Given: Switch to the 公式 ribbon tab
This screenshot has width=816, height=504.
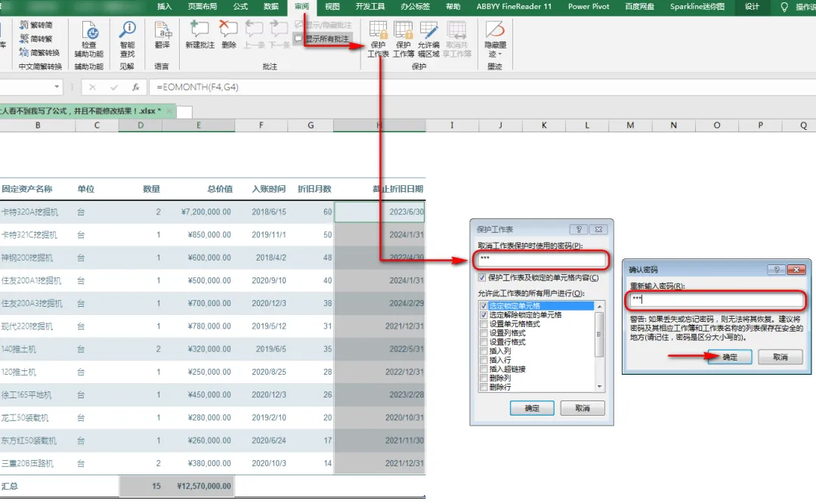Looking at the screenshot, I should pyautogui.click(x=240, y=7).
